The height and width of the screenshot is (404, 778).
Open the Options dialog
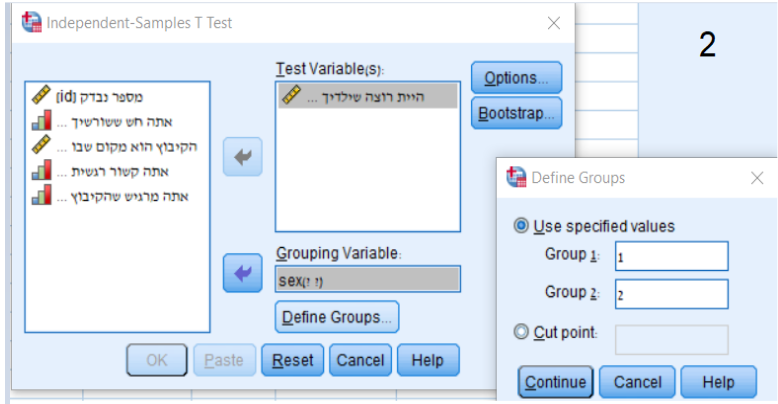point(516,77)
